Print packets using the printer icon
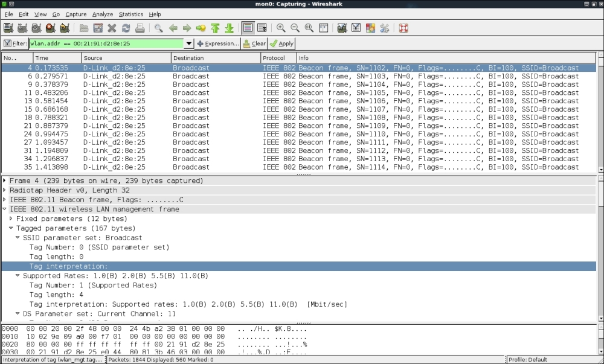The width and height of the screenshot is (604, 364). pos(140,28)
